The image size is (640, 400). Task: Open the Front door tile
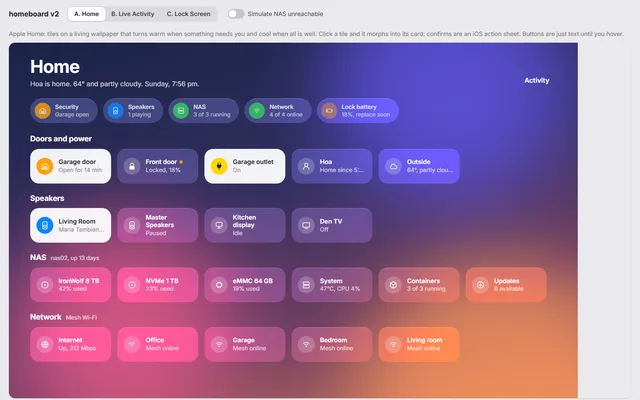[x=158, y=166]
